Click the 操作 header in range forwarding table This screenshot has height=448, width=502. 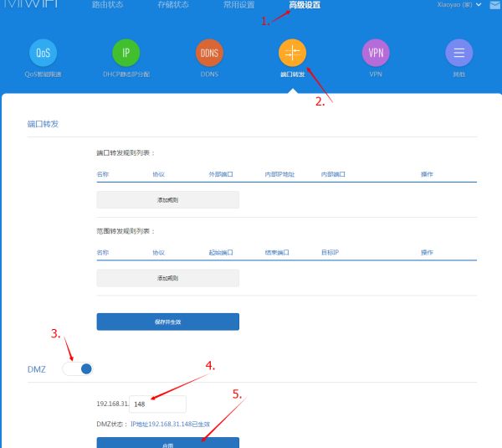(x=427, y=253)
